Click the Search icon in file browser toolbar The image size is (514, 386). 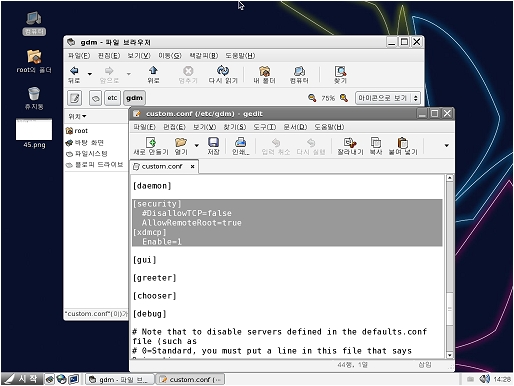[x=340, y=71]
